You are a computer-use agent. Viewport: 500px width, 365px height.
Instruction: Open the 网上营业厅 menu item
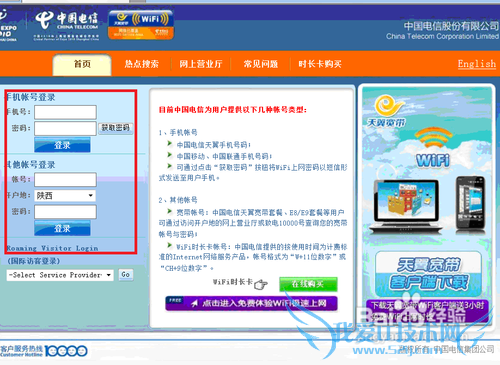[201, 64]
